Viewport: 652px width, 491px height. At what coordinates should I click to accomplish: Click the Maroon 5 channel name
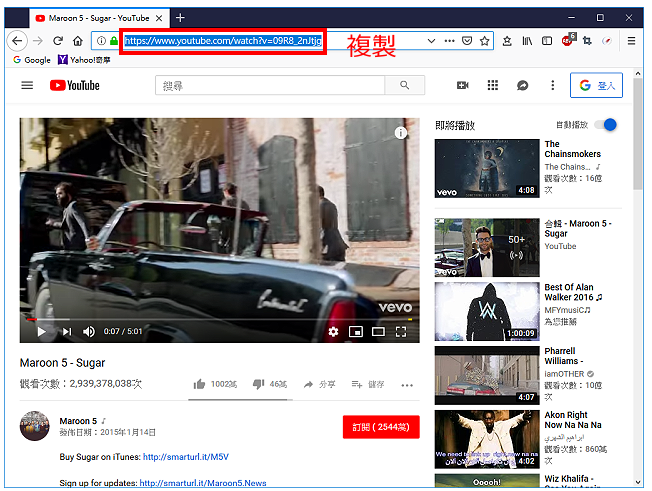pyautogui.click(x=78, y=421)
